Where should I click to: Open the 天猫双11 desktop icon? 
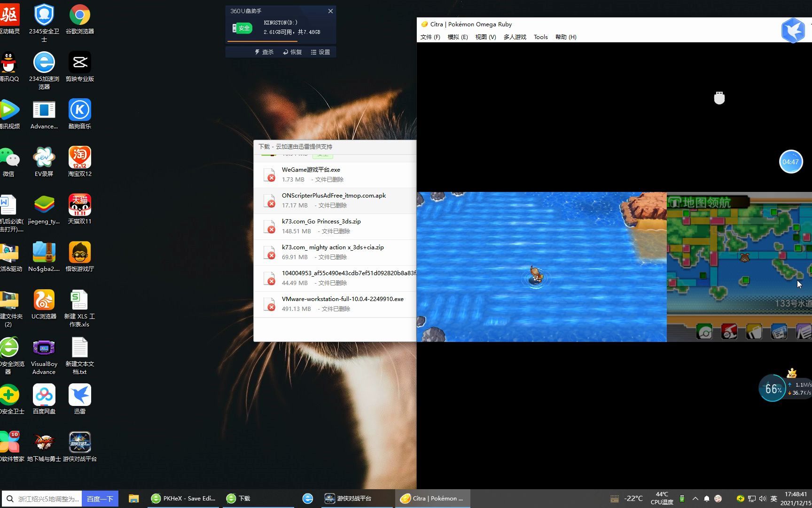tap(80, 209)
